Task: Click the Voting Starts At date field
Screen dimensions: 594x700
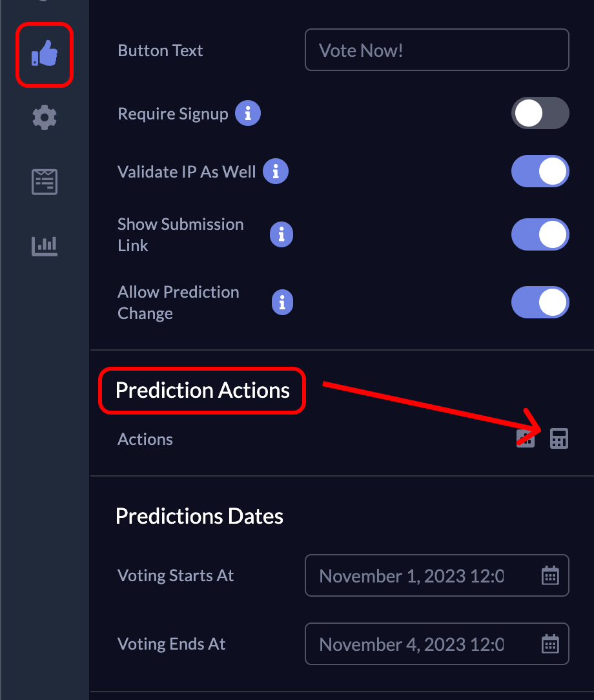Action: click(413, 575)
